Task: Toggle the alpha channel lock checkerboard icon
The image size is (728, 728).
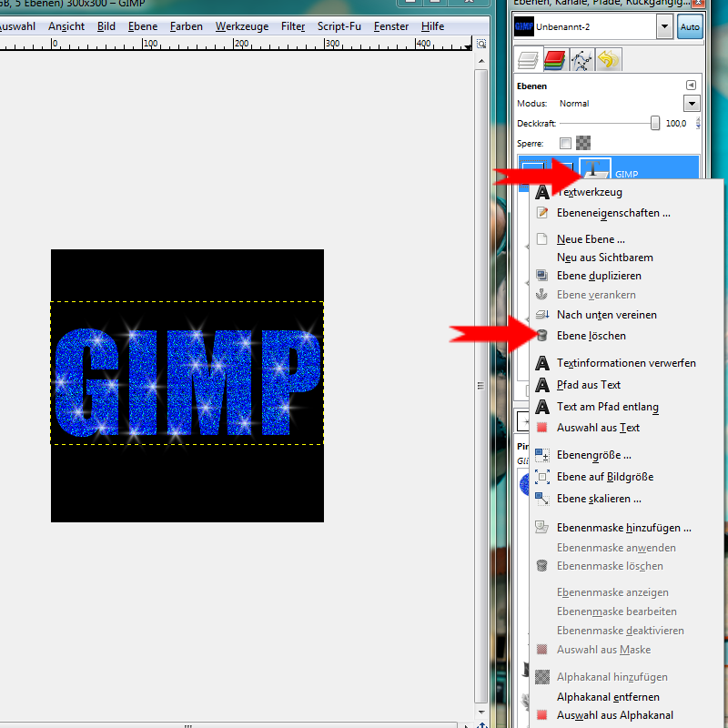Action: point(583,143)
